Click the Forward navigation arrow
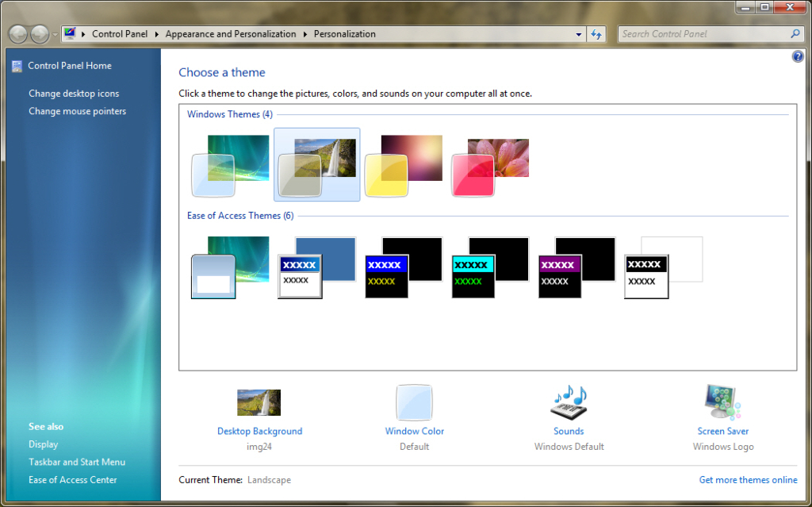The height and width of the screenshot is (507, 812). (x=40, y=34)
